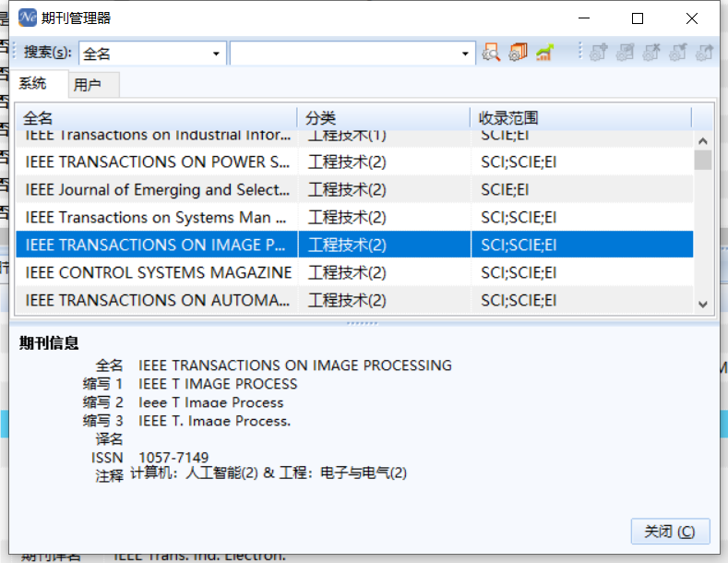Expand the search keyword combo box arrow
This screenshot has height=563, width=728.
pos(465,54)
